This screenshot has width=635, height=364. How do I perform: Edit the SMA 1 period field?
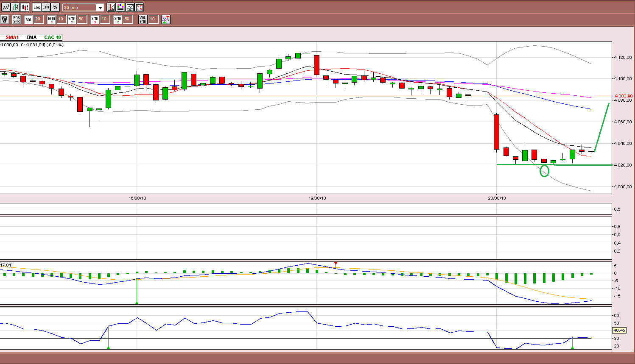(x=104, y=19)
